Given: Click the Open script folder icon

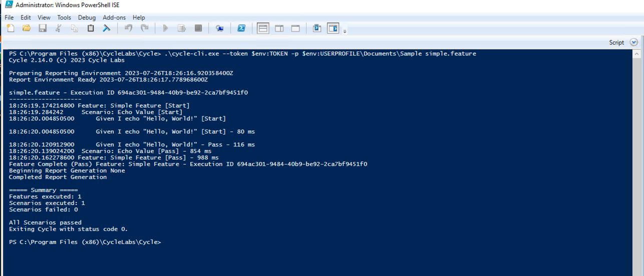Looking at the screenshot, I should (x=27, y=28).
